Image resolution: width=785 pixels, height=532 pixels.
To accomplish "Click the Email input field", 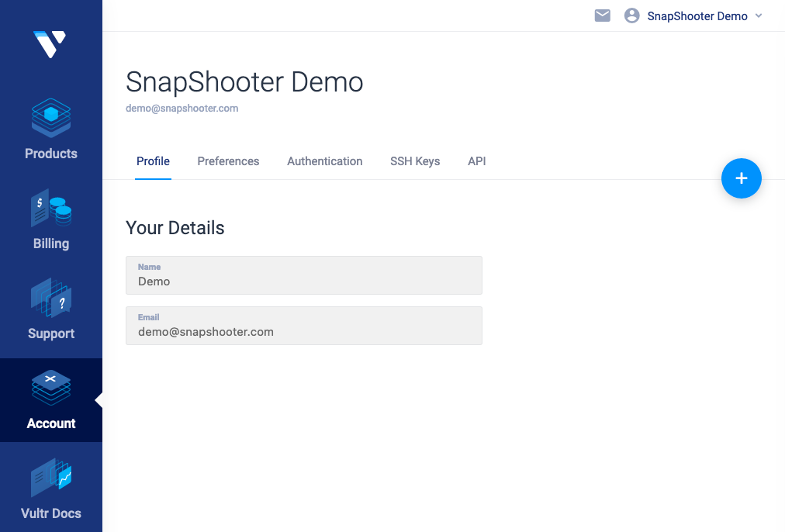I will (304, 326).
